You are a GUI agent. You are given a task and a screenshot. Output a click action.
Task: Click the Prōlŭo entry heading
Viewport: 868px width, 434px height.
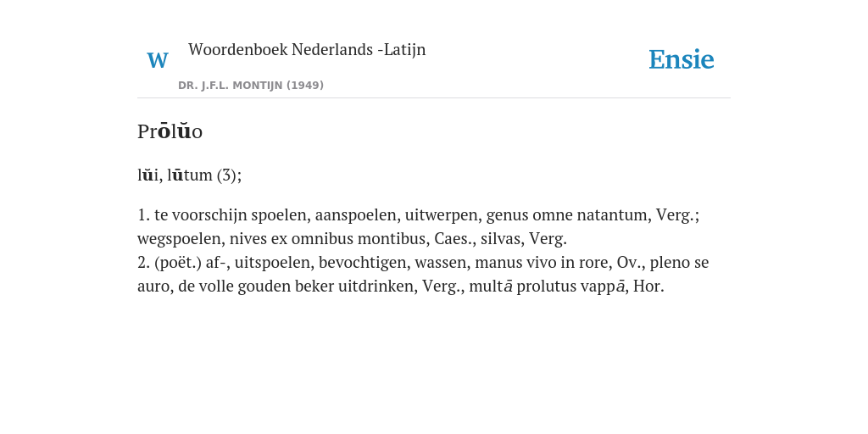(170, 131)
